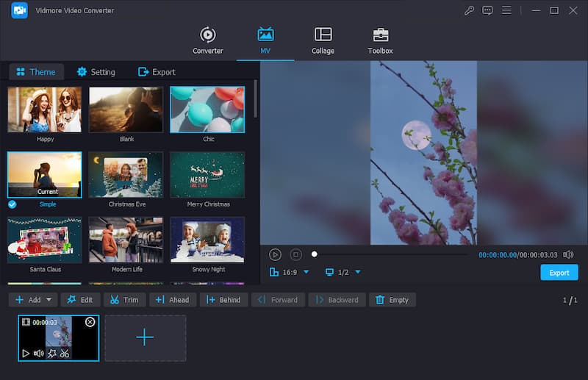
Task: Open clip edit wand icon
Action: 51,354
